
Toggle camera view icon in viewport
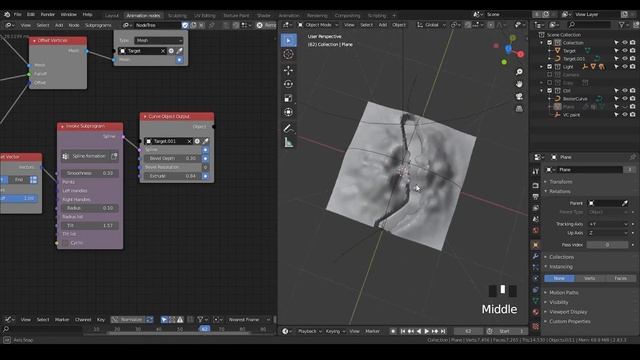click(x=519, y=96)
